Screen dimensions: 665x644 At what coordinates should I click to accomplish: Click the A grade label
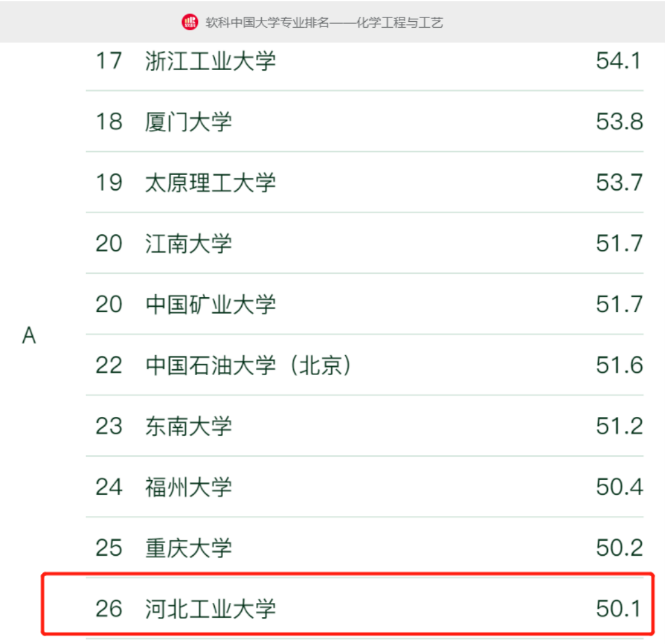[29, 336]
